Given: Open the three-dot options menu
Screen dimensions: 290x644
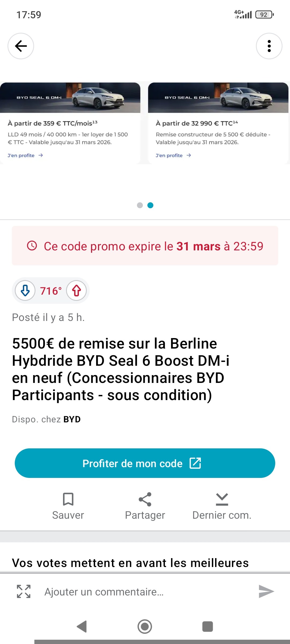Looking at the screenshot, I should click(x=269, y=46).
